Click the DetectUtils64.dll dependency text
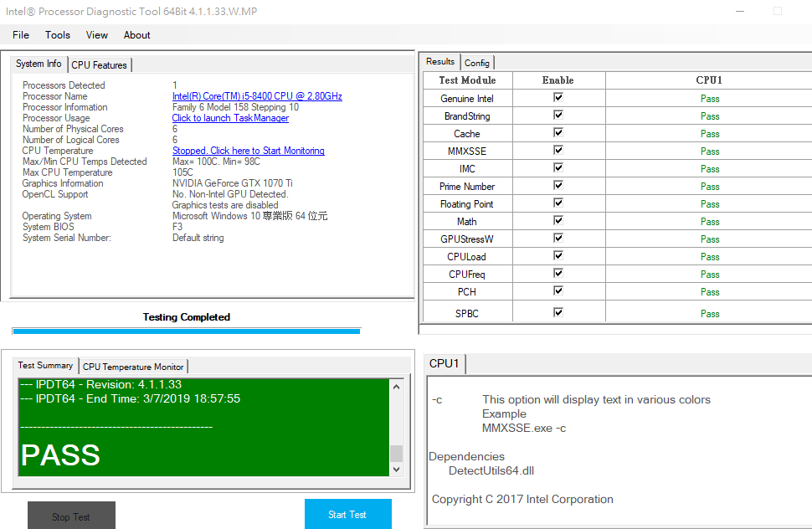Image resolution: width=812 pixels, height=529 pixels. (x=491, y=471)
